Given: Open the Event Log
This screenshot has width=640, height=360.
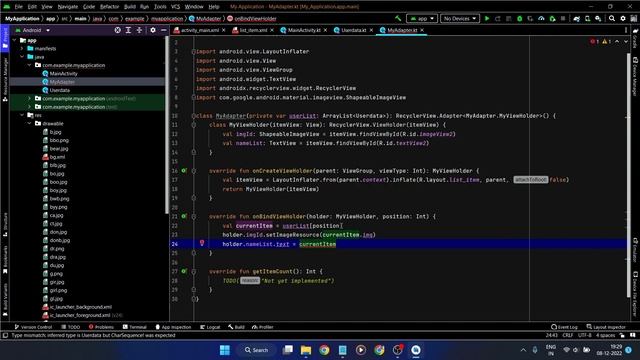Looking at the screenshot, I should tap(564, 327).
